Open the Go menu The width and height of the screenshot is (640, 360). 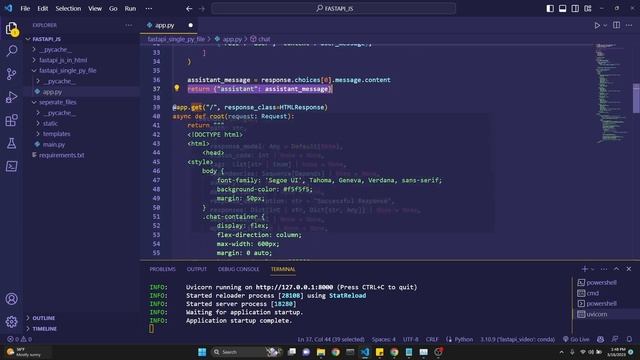pos(113,8)
